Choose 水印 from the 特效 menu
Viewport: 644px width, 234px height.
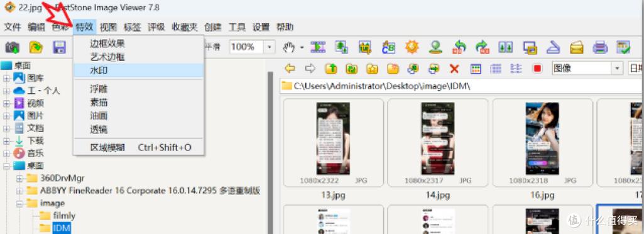[x=138, y=70]
